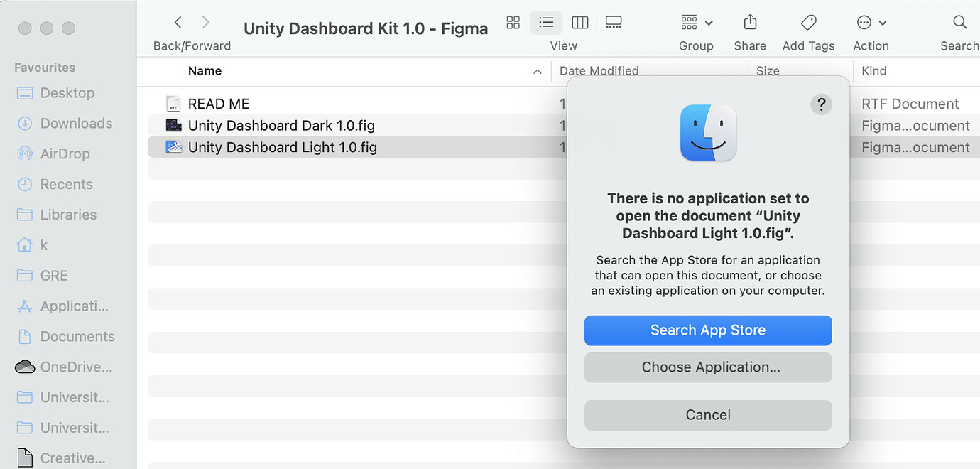
Task: Click the Finder face icon in dialog
Action: click(x=708, y=133)
